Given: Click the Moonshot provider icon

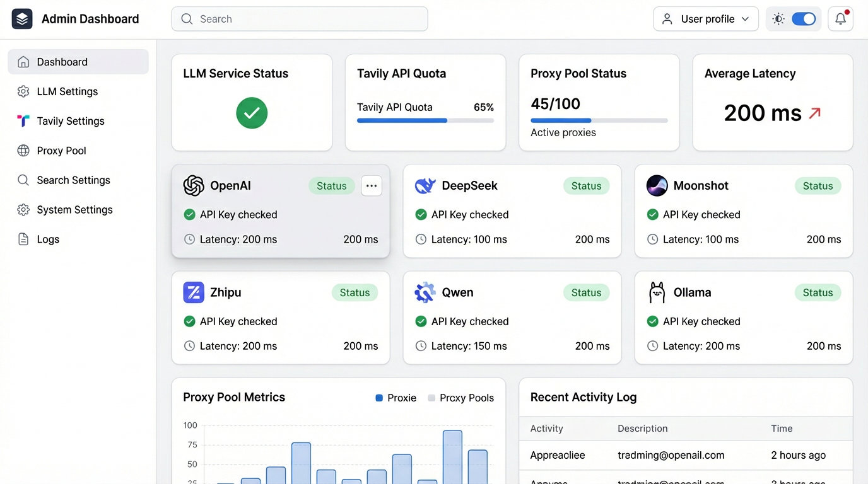Looking at the screenshot, I should pyautogui.click(x=657, y=186).
